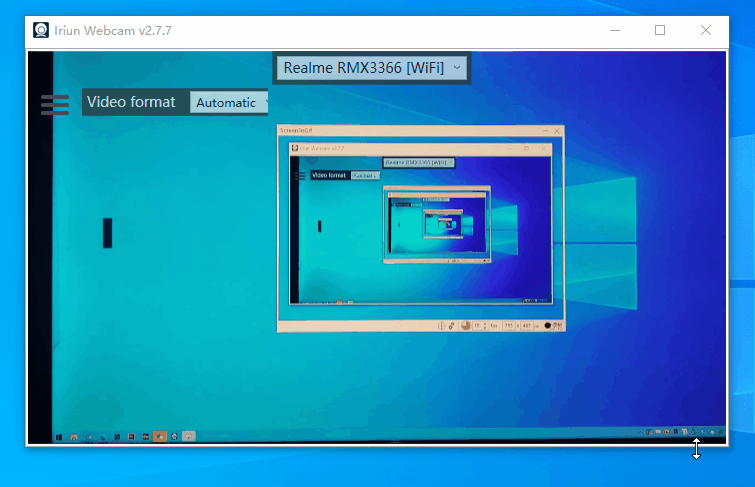This screenshot has height=487, width=755.
Task: Click the "Video format" label
Action: 131,102
